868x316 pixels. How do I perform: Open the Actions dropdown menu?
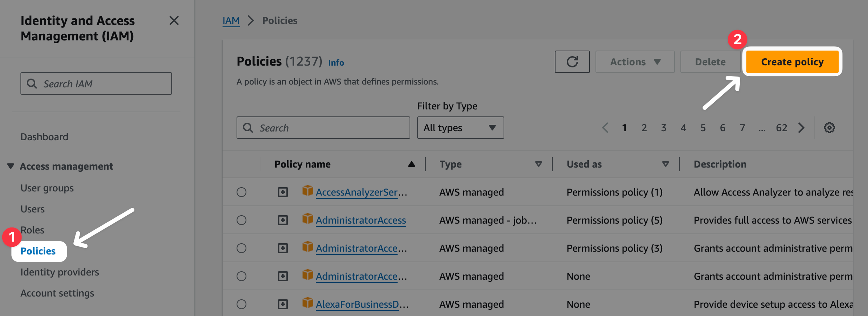[635, 62]
